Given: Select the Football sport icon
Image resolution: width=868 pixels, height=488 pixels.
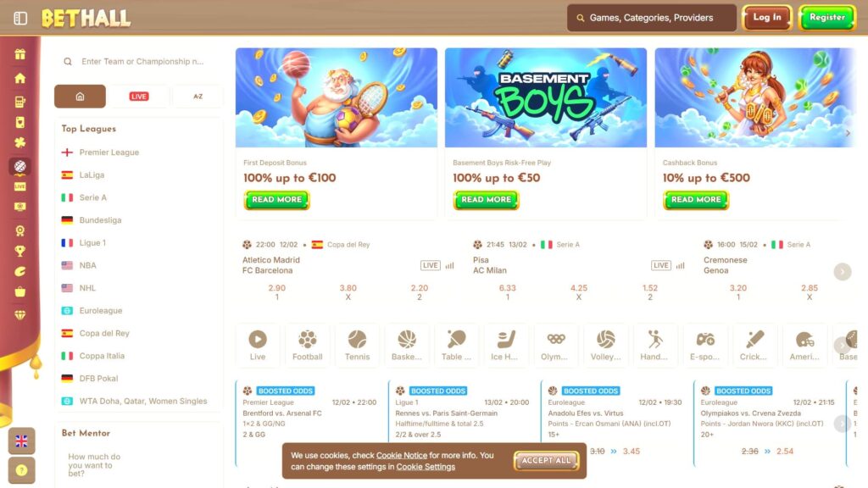Looking at the screenshot, I should (307, 345).
